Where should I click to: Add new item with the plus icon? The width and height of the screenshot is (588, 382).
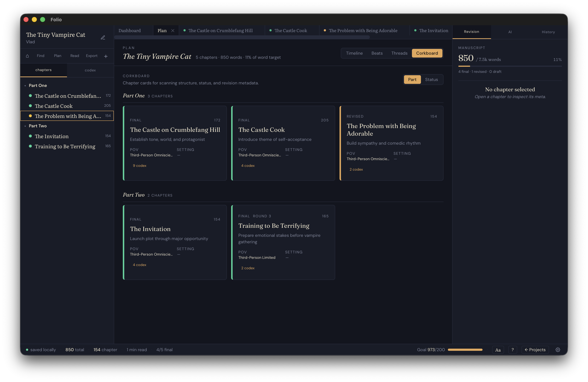coord(106,56)
